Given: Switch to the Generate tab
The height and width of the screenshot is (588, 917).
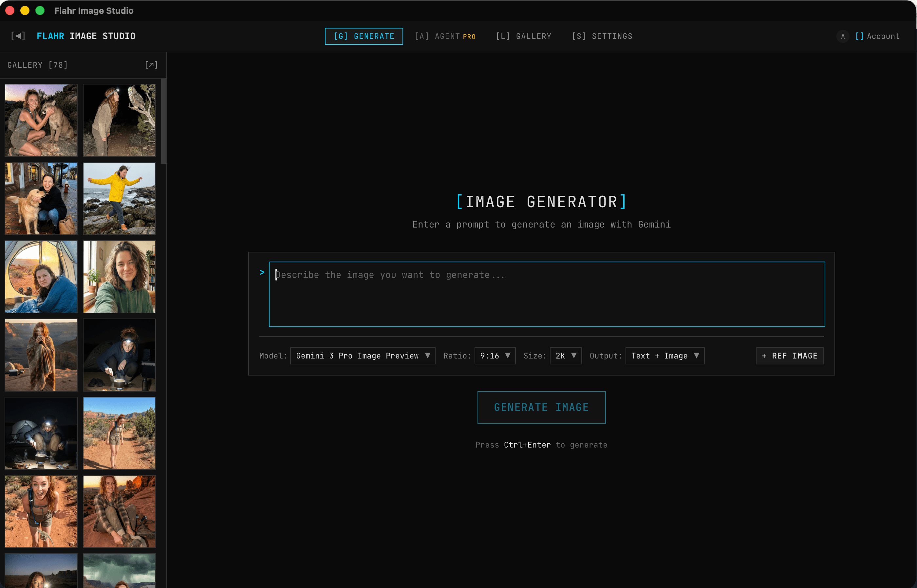Looking at the screenshot, I should click(363, 36).
